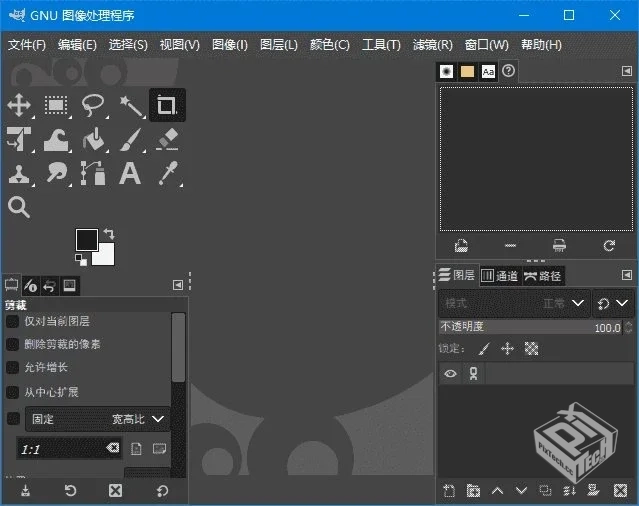Refresh the document history list

(x=609, y=245)
